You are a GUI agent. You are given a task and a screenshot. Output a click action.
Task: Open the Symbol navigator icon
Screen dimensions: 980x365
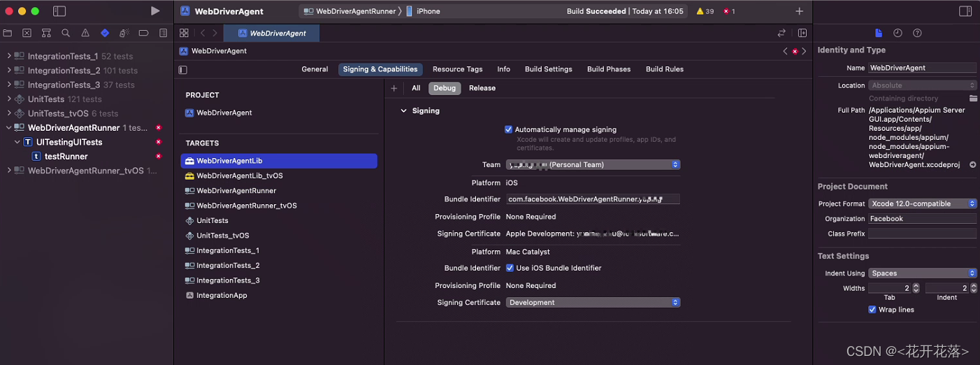[46, 33]
